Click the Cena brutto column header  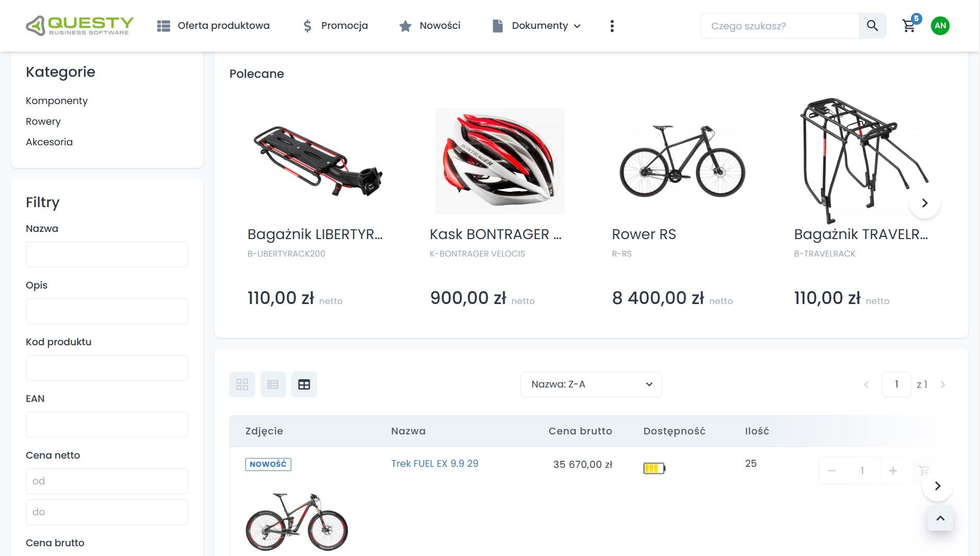pyautogui.click(x=580, y=431)
